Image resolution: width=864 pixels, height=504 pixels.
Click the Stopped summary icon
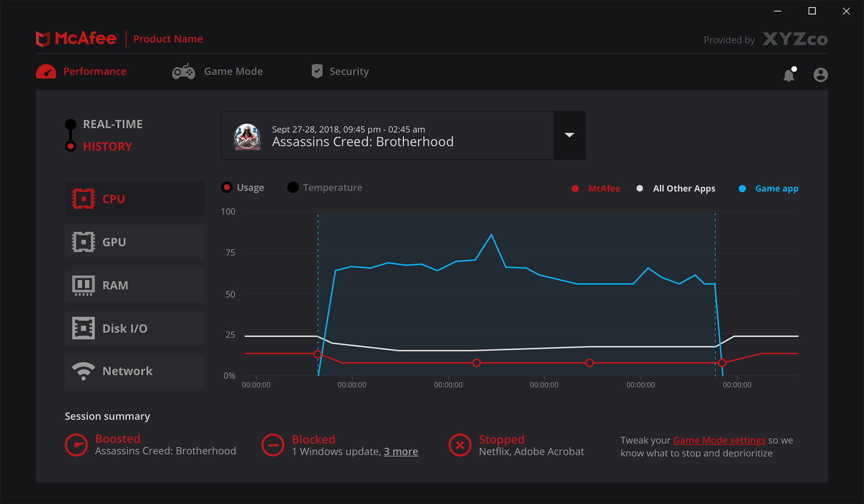(x=460, y=445)
